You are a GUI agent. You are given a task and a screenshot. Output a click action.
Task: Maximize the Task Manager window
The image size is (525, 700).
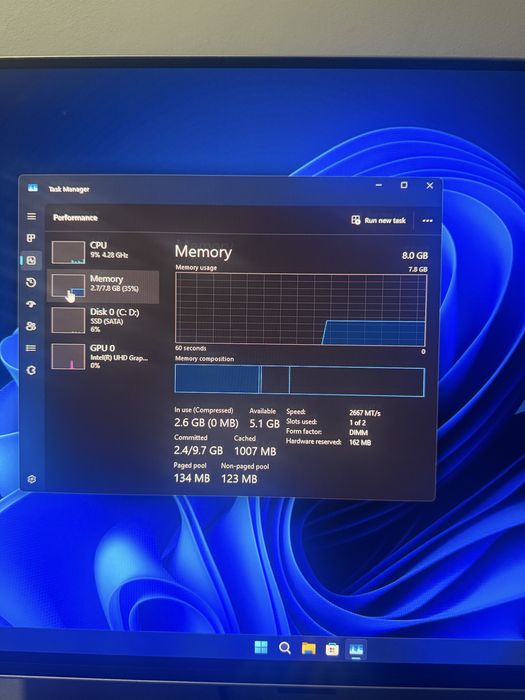[404, 185]
